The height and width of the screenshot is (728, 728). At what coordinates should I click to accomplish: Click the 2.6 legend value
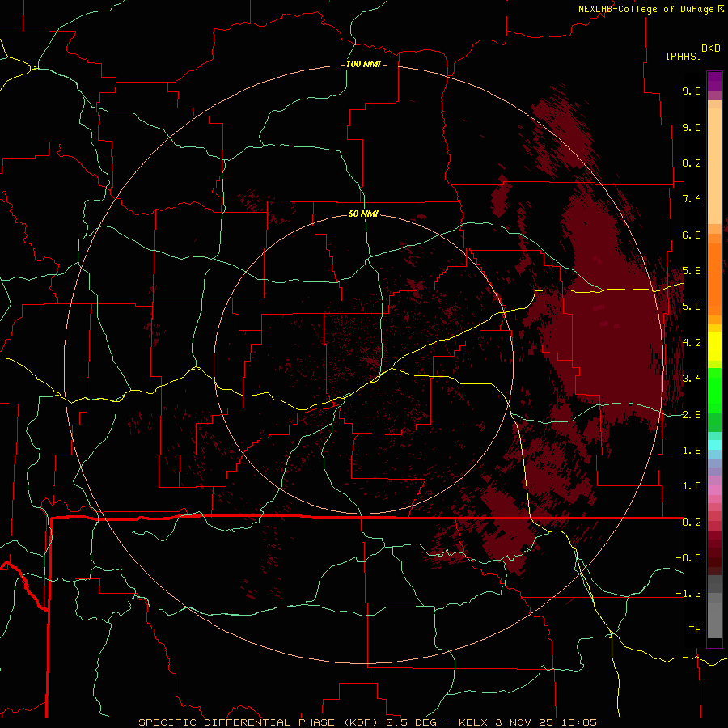point(692,414)
